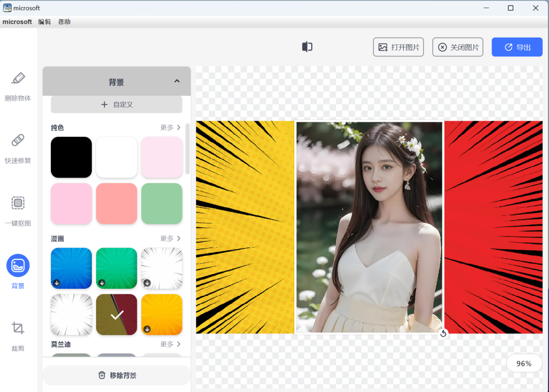Click the before/after compare icon above canvas
Image resolution: width=549 pixels, height=392 pixels.
point(307,46)
